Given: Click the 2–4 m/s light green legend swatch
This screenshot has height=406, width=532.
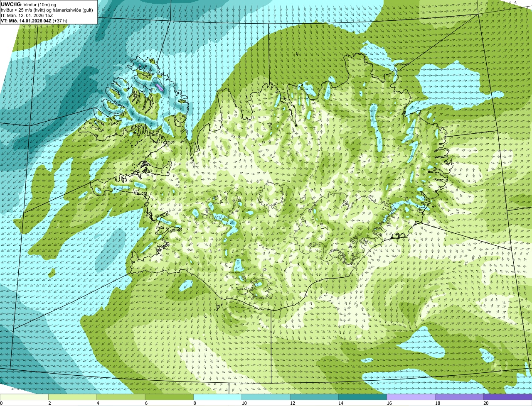Looking at the screenshot, I should pyautogui.click(x=73, y=397).
